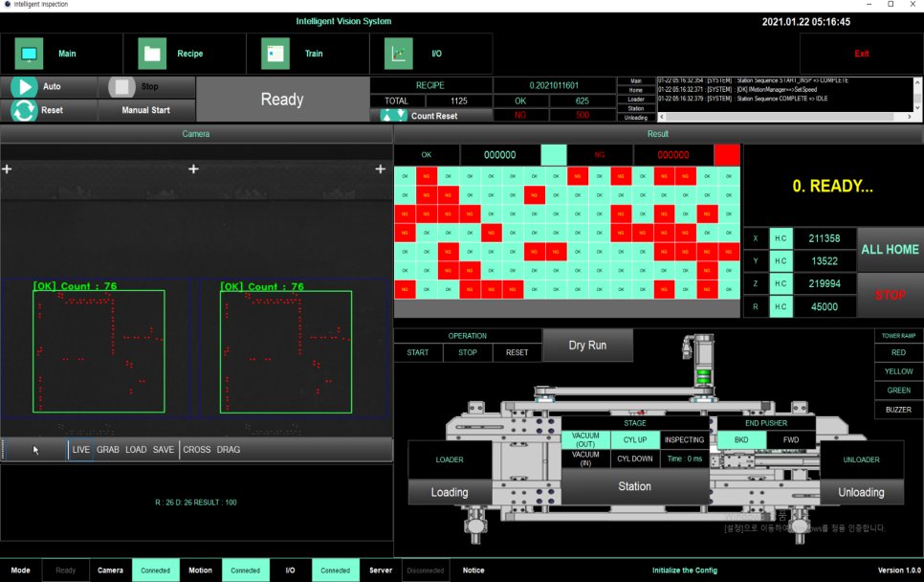Open the Main screen monitor icon
Screen dimensions: 924x582
[x=29, y=54]
